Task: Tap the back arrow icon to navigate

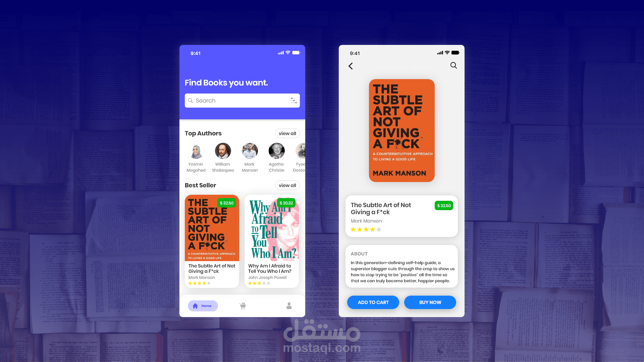Action: (x=351, y=66)
